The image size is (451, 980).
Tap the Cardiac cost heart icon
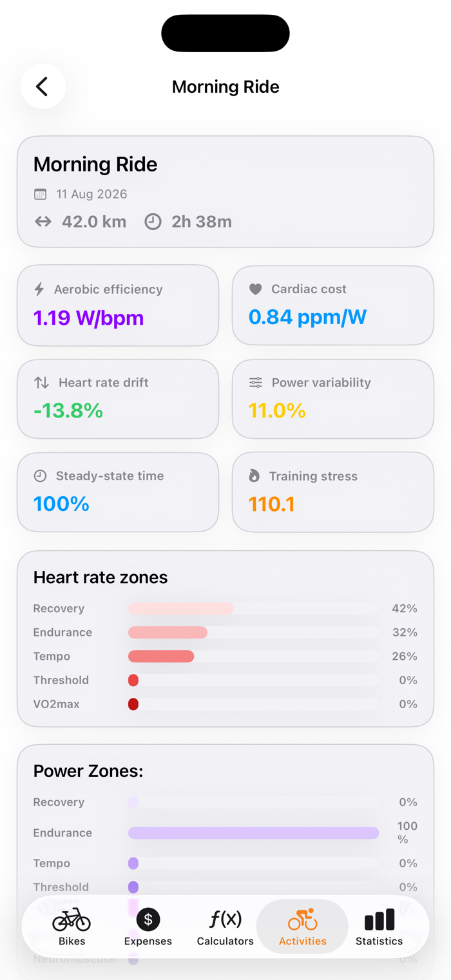256,289
